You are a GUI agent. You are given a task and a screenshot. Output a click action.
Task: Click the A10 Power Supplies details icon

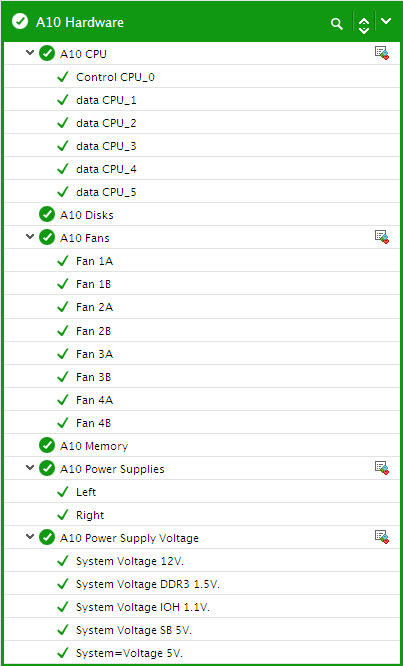click(x=382, y=468)
